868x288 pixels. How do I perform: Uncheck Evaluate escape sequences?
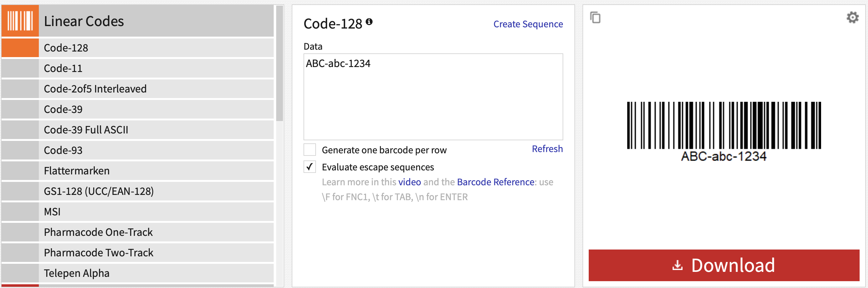click(310, 167)
